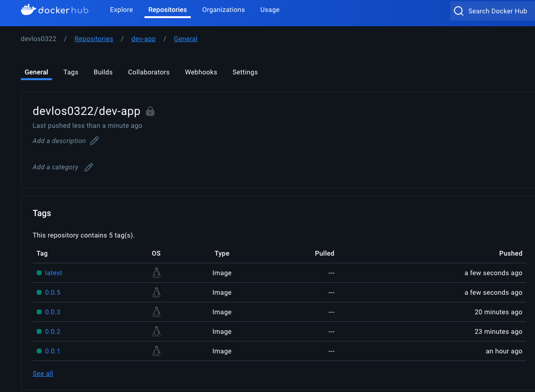535x392 pixels.
Task: Open the latest tag link
Action: (53, 273)
